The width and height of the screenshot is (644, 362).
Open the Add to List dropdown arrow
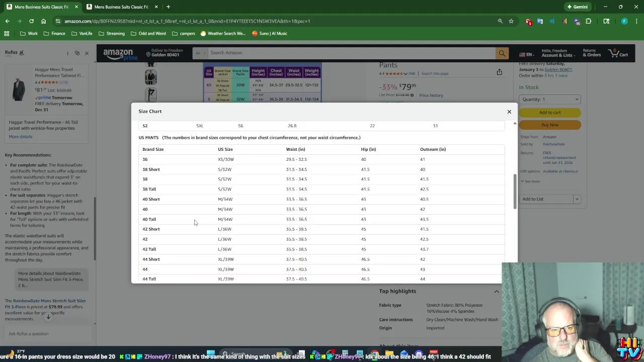tap(577, 199)
